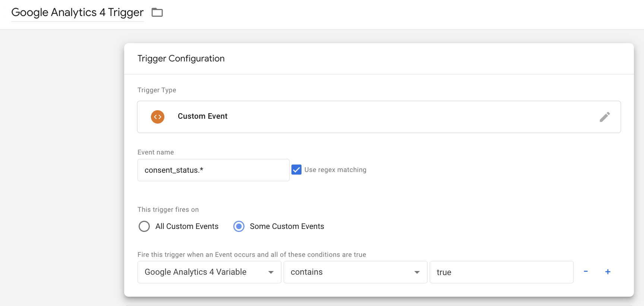Open the folder icon beside trigger name
Viewport: 644px width, 306px height.
tap(157, 13)
